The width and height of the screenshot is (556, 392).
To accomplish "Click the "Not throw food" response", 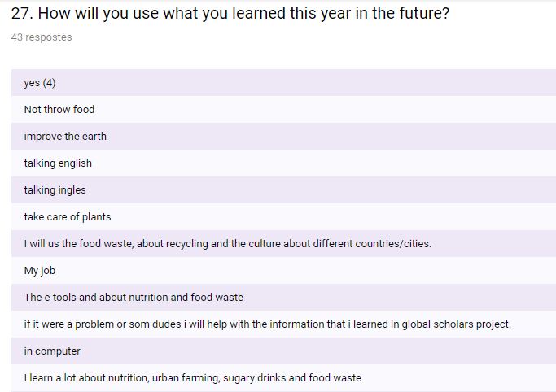I will (59, 110).
